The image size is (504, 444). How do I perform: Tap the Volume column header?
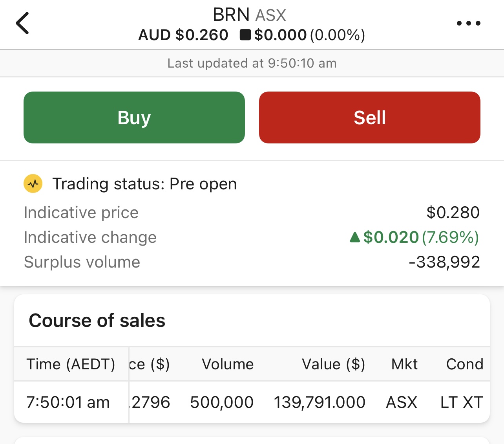coord(228,364)
